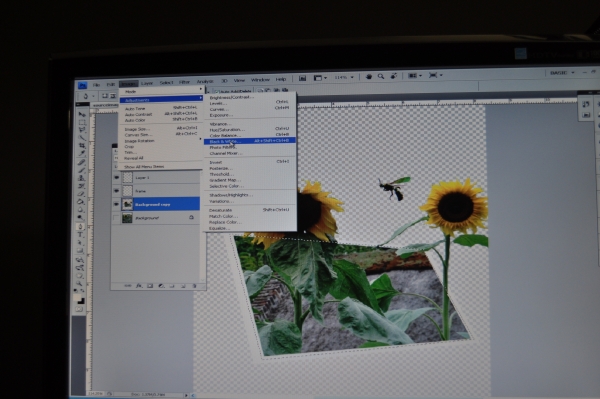Click Canvas Size in Image menu

(161, 135)
